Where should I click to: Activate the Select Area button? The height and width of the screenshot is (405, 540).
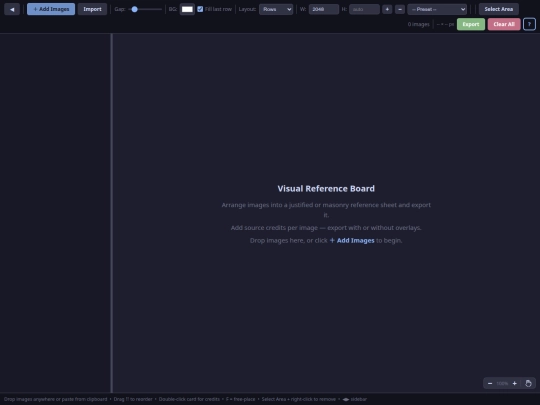(x=499, y=9)
